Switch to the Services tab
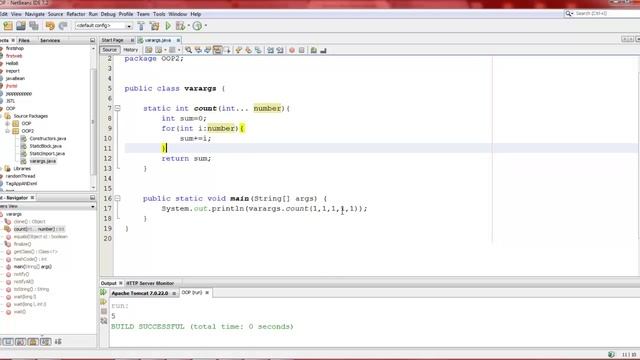Image resolution: width=640 pixels, height=360 pixels. 50,40
